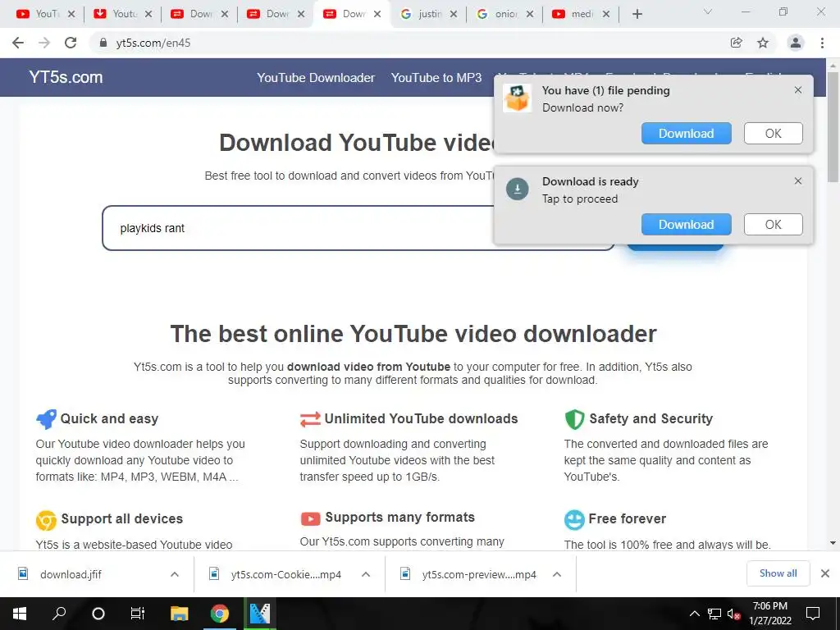Open yt5s.com-preview mp4 from downloads bar
This screenshot has width=840, height=630.
pos(468,574)
